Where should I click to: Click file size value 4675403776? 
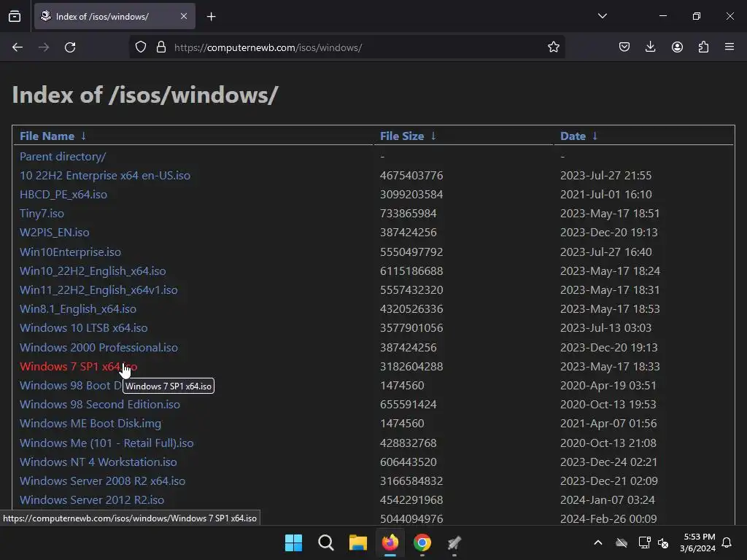(x=411, y=176)
